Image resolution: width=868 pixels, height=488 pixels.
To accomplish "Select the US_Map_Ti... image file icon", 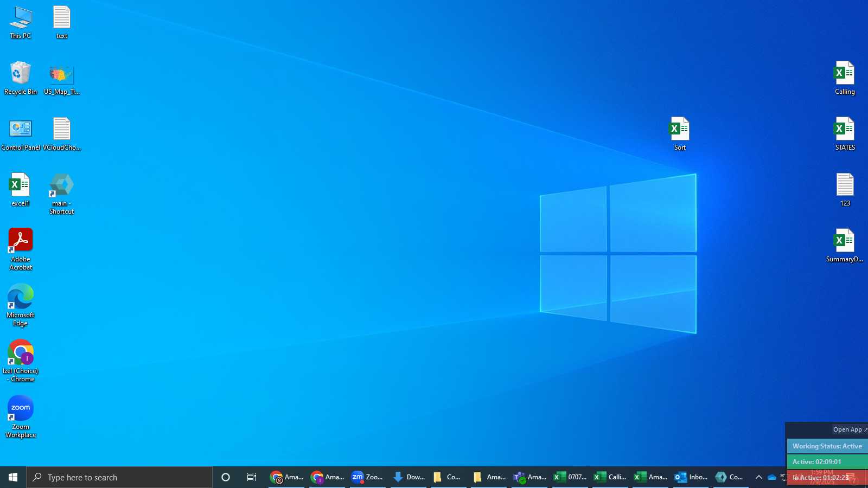I will [62, 79].
